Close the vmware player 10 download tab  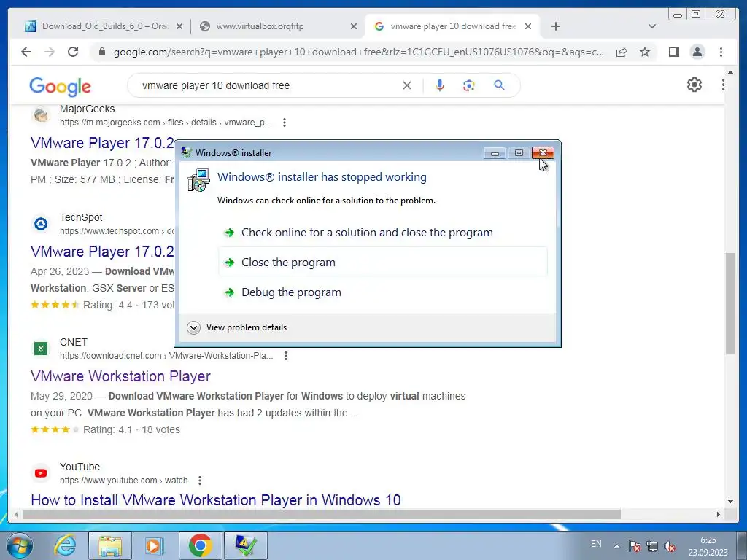point(528,27)
